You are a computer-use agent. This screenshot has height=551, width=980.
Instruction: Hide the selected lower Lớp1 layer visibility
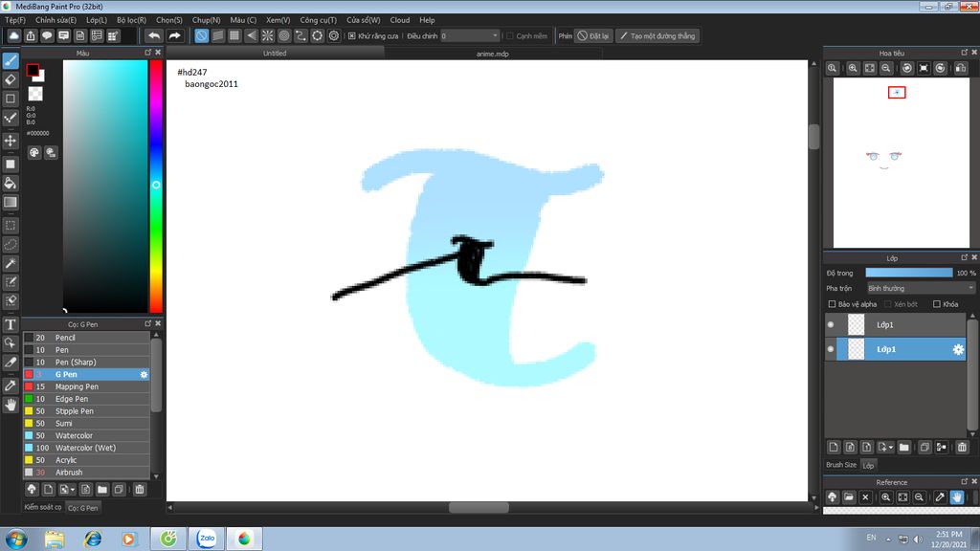831,349
